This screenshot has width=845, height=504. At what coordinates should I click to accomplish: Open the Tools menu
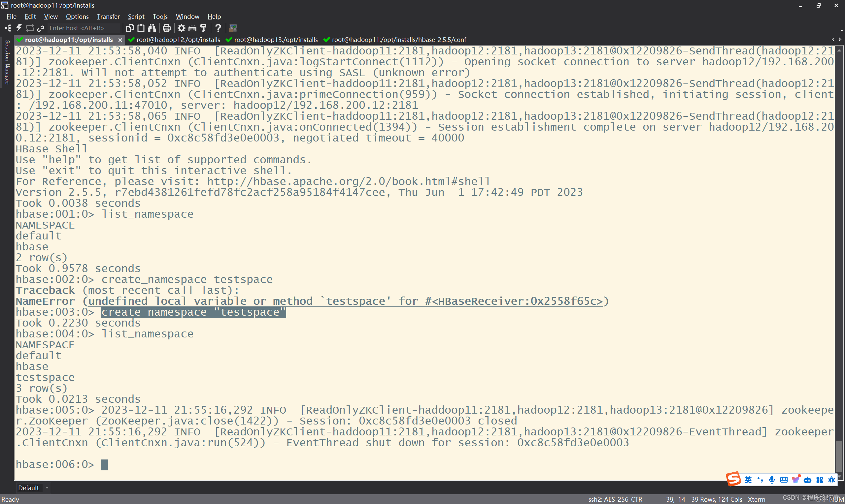coord(160,16)
